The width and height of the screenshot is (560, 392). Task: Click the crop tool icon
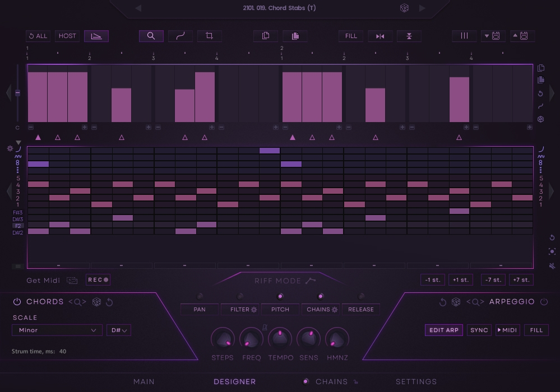click(x=210, y=36)
